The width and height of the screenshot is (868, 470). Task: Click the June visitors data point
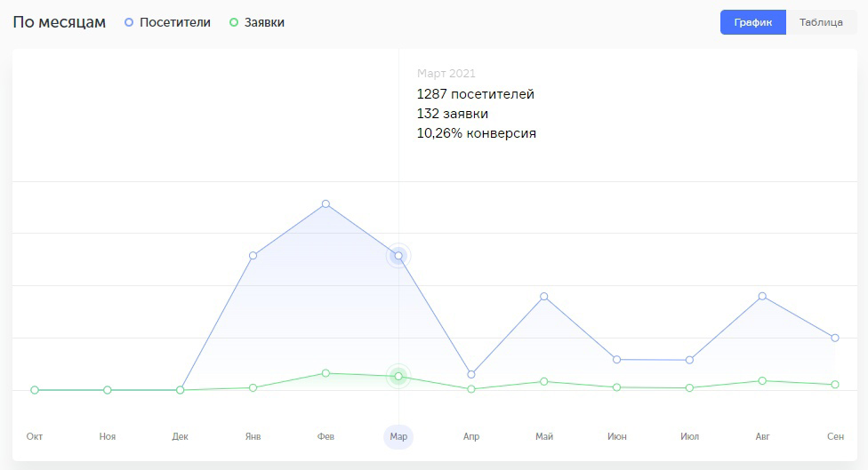click(x=616, y=360)
